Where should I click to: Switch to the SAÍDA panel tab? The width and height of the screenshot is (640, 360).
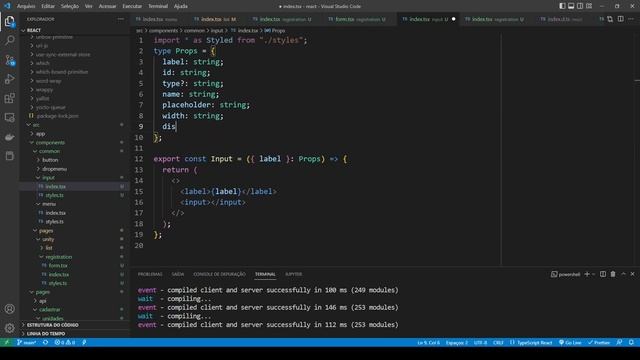coord(178,274)
